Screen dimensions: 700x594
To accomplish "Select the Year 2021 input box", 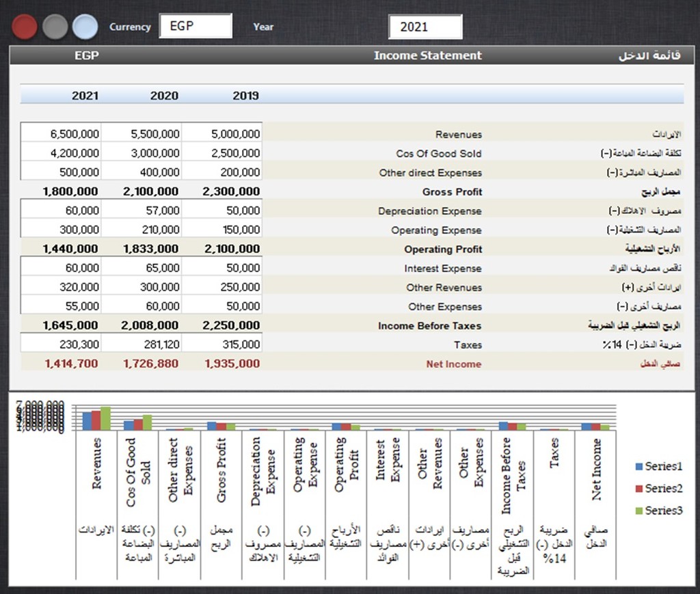I will click(x=425, y=27).
